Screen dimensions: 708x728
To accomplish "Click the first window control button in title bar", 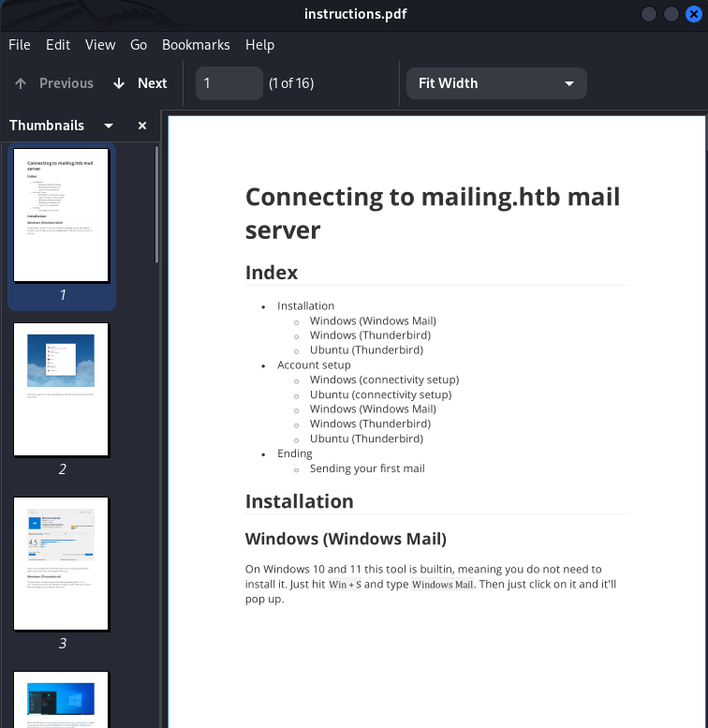I will click(x=649, y=14).
